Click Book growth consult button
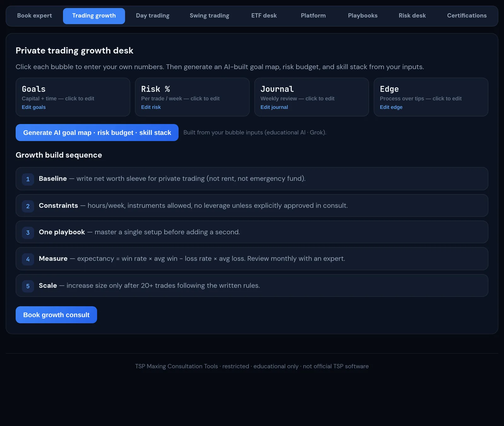Viewport: 504px width, 426px height. point(56,315)
